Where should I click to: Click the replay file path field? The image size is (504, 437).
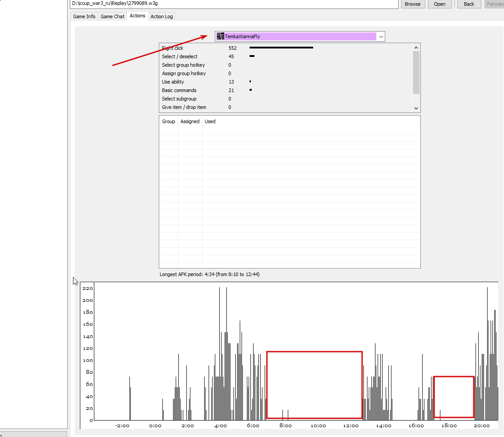click(234, 4)
